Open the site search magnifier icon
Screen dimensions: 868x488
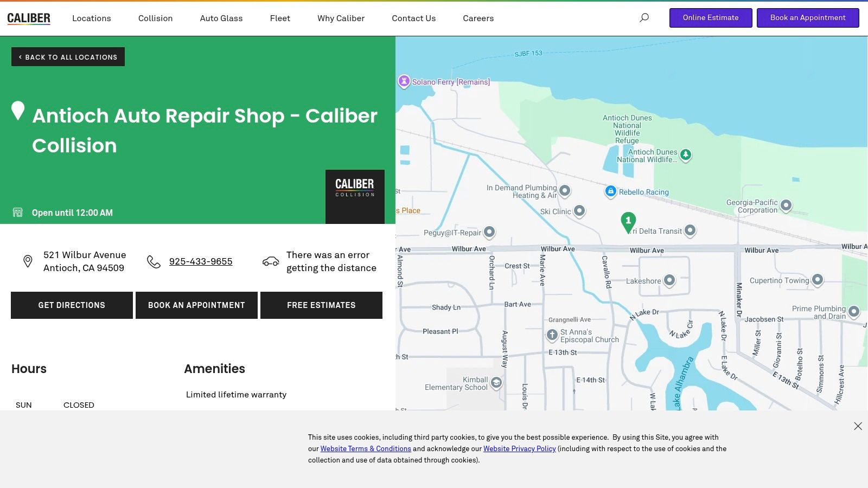pos(644,18)
